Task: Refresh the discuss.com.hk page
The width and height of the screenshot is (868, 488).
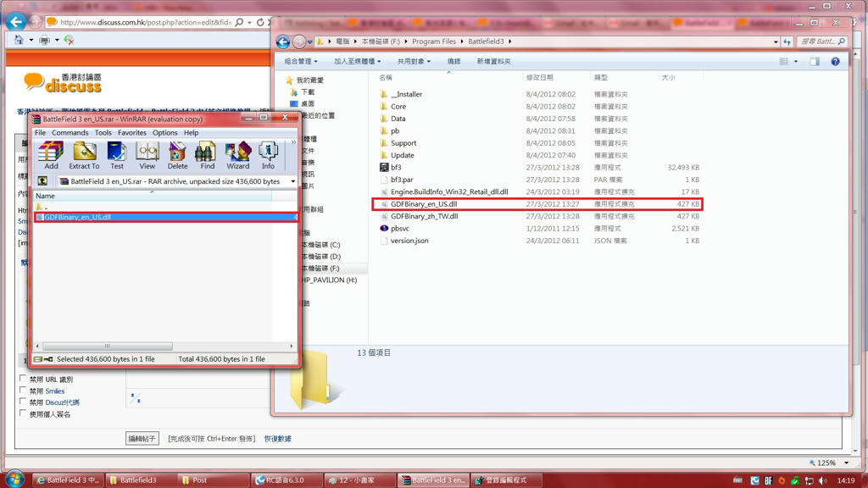Action: 260,22
